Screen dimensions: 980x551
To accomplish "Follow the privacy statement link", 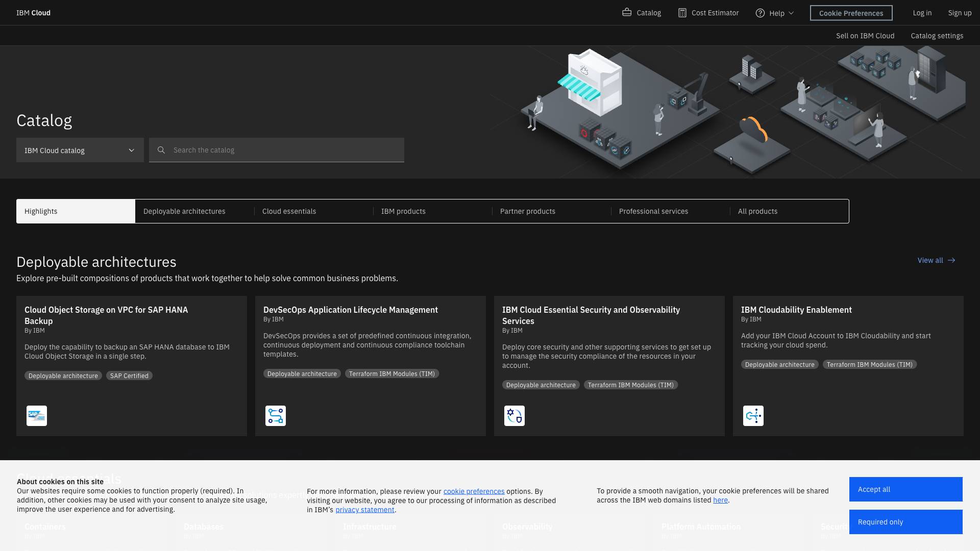I will (365, 510).
